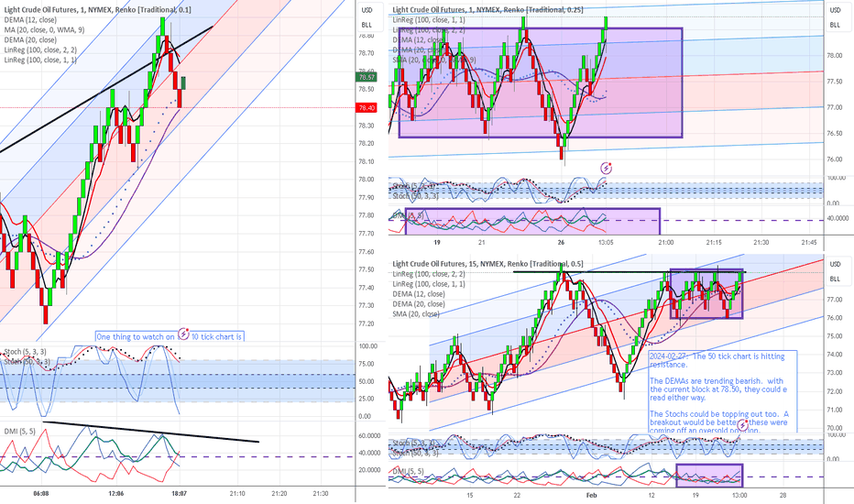Select LinReg (100, close, 2, 2) legend in left chart

coord(40,50)
